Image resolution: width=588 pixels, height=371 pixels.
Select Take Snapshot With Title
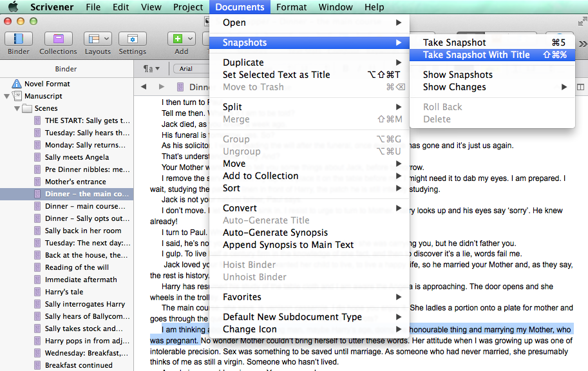coord(492,55)
